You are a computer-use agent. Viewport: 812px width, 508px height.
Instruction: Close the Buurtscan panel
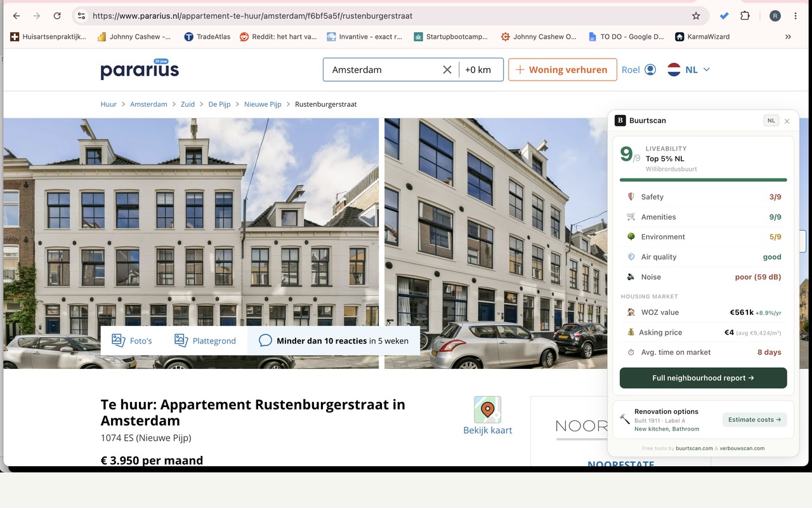tap(787, 121)
